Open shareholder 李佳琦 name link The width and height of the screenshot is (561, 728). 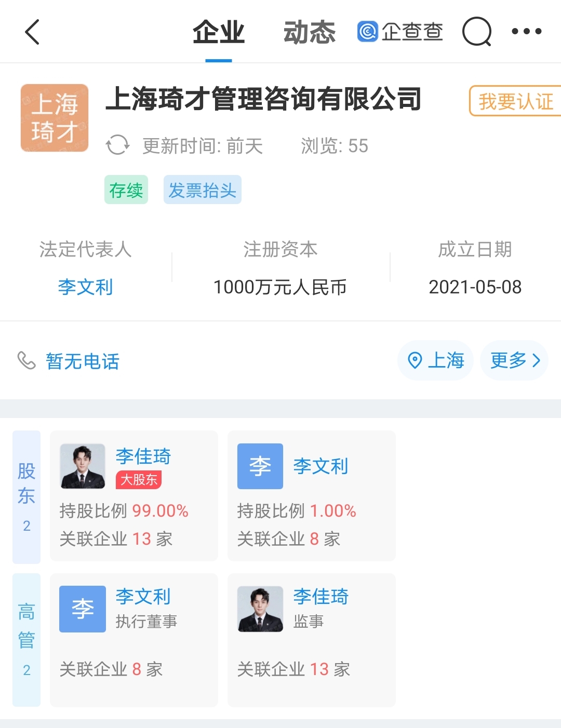[x=143, y=456]
